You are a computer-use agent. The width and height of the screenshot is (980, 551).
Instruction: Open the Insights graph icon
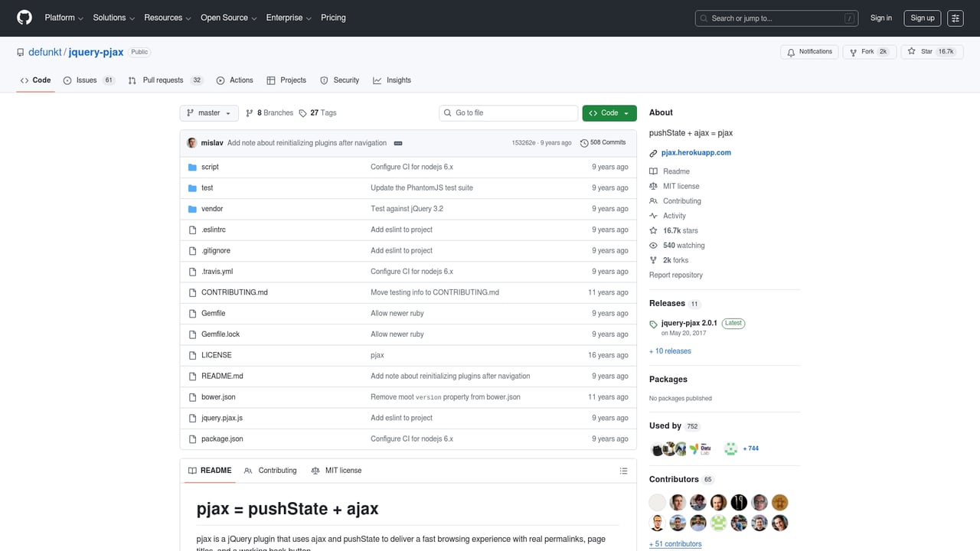pyautogui.click(x=377, y=80)
